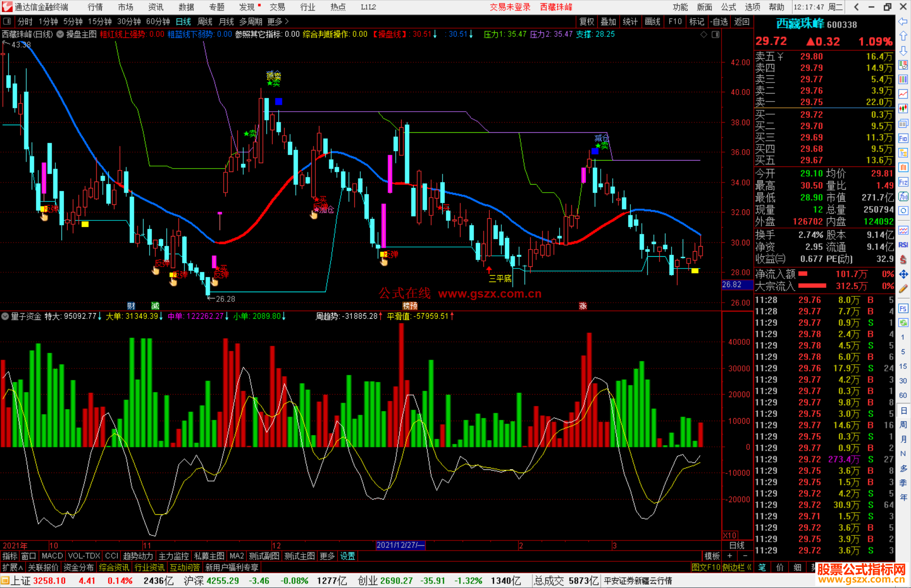911x588 pixels.
Task: Click the small panel icon left of 分时
Action: click(x=7, y=21)
